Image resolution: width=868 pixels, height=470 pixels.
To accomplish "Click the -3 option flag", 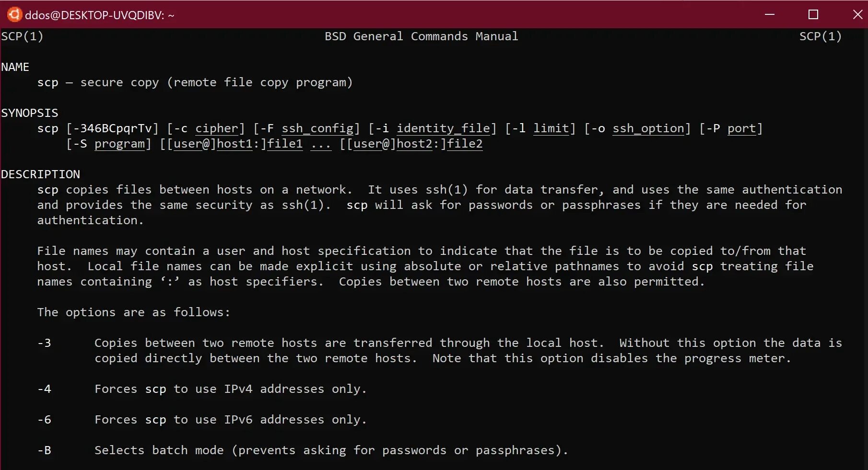I will (44, 343).
